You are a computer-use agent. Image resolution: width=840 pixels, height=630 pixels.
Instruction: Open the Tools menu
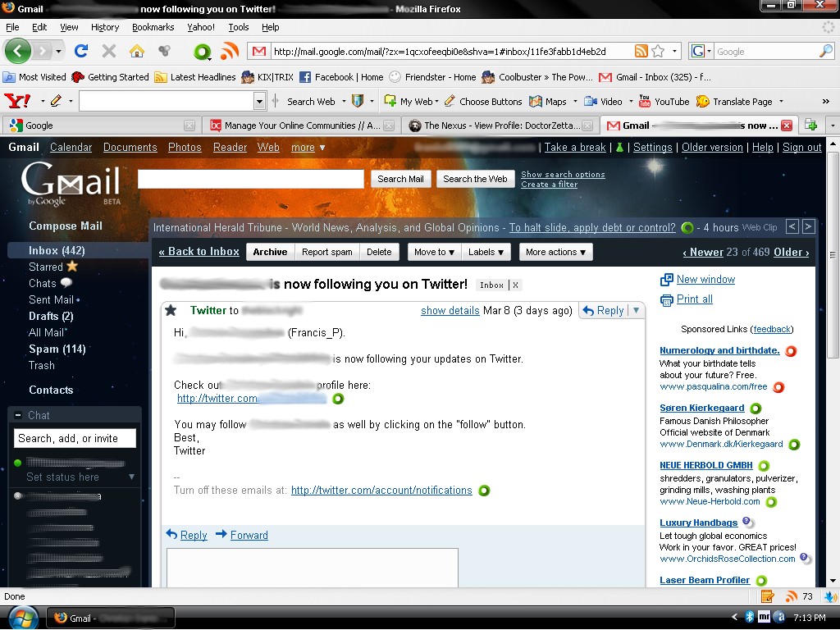tap(239, 27)
